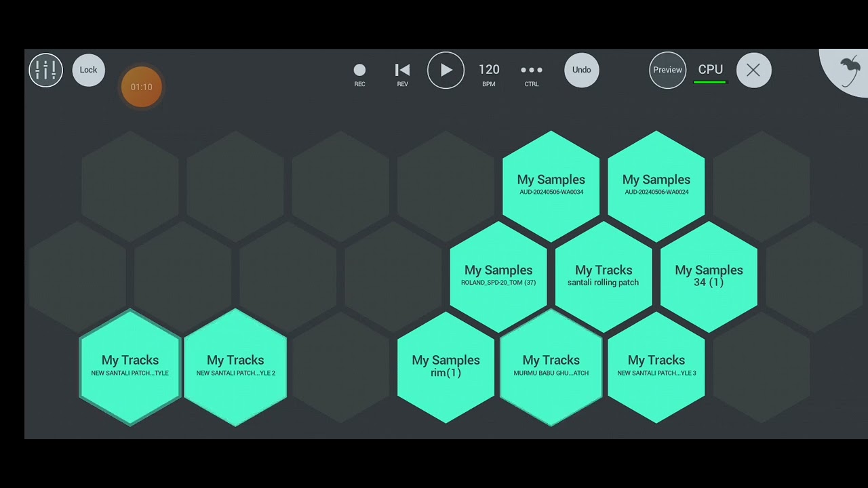Screen dimensions: 868x488
Task: Trigger NEW SANTALI PATCH...YLE 3 pad
Action: [x=656, y=367]
